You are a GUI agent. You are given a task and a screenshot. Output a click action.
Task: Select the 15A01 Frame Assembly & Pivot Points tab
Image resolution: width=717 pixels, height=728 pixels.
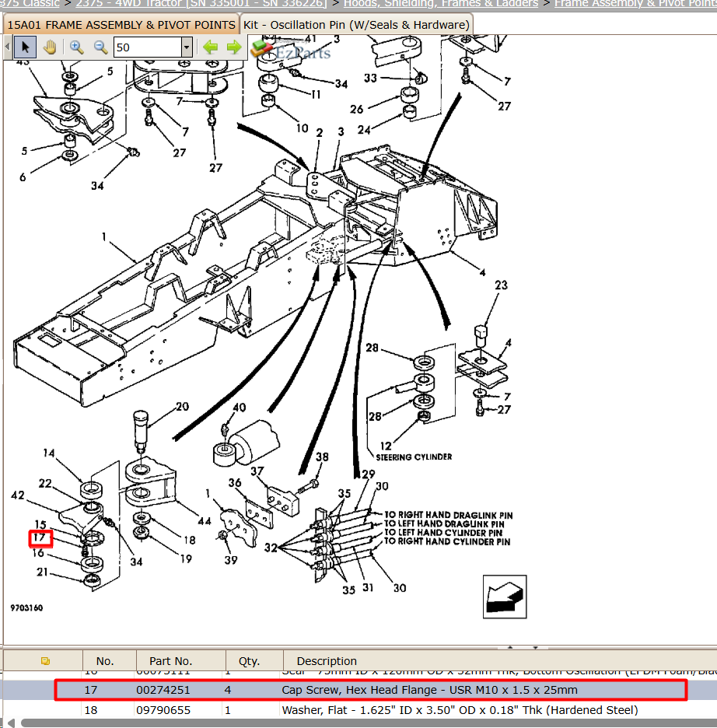pos(121,25)
